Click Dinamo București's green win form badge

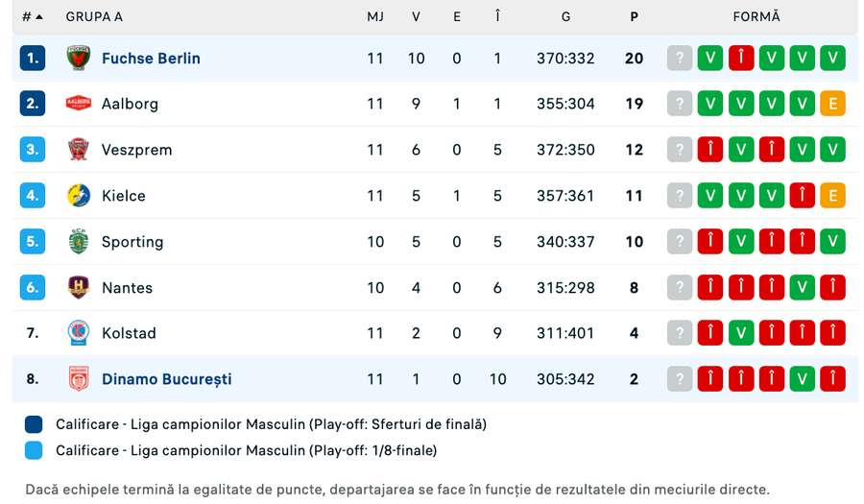[803, 379]
